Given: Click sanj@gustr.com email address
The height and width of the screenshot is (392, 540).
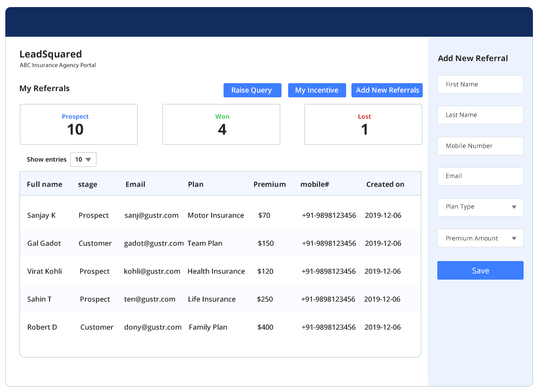Looking at the screenshot, I should point(152,215).
